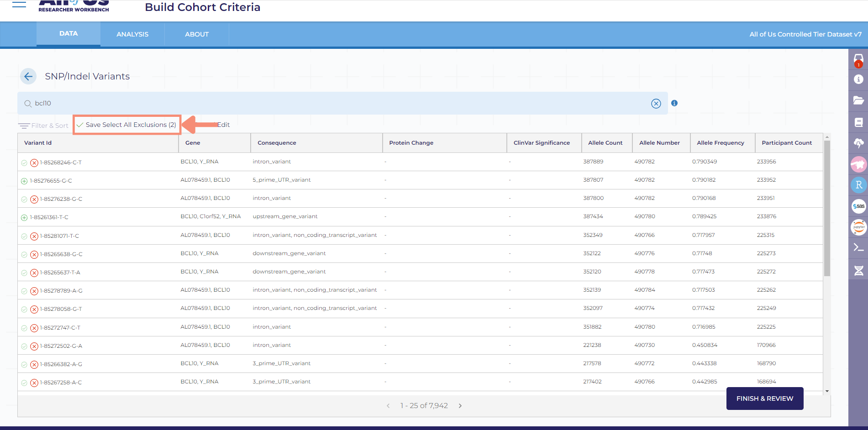868x430 pixels.
Task: Remove exclusion for variant 1-85281071-T-C
Action: pos(34,236)
